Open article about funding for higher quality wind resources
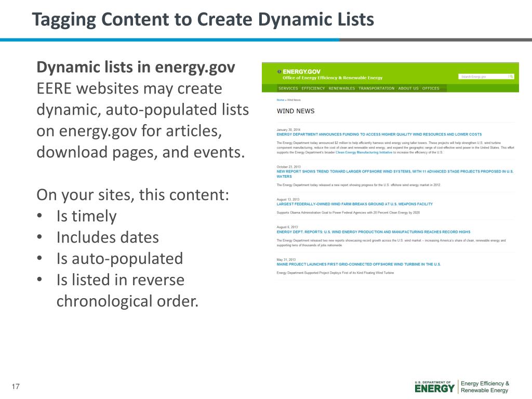 pos(379,135)
